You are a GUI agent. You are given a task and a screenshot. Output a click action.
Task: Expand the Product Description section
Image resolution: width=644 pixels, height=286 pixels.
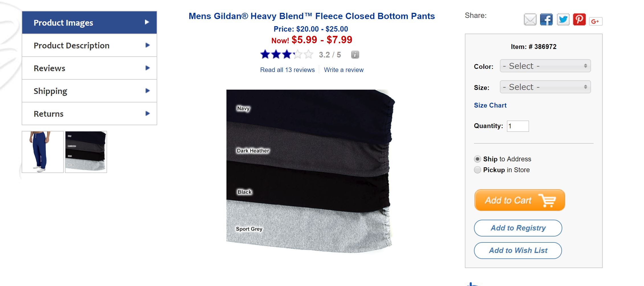click(x=89, y=46)
